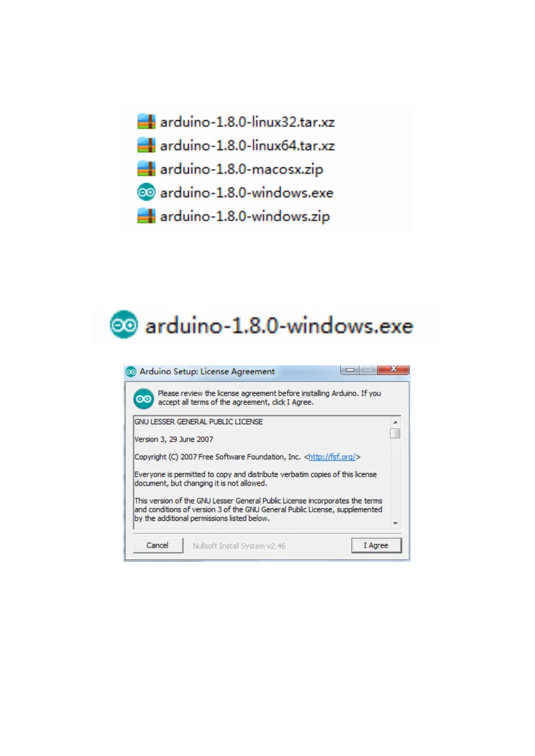535x756 pixels.
Task: Click the large arduino-1.8.0-windows.exe file name
Action: click(279, 326)
